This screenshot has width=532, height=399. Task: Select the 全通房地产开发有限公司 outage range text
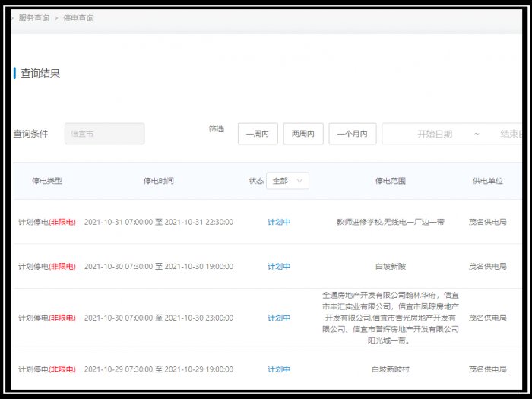pyautogui.click(x=391, y=318)
